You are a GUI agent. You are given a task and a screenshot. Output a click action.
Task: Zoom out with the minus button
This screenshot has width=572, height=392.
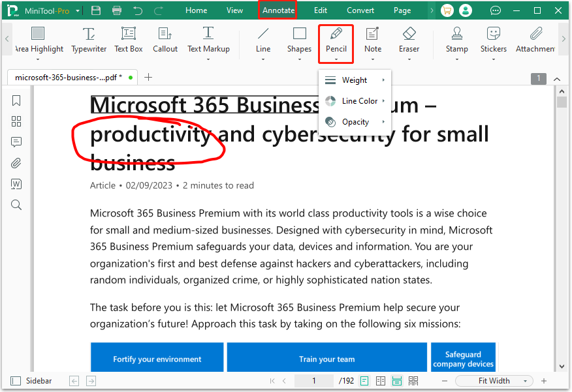[444, 381]
